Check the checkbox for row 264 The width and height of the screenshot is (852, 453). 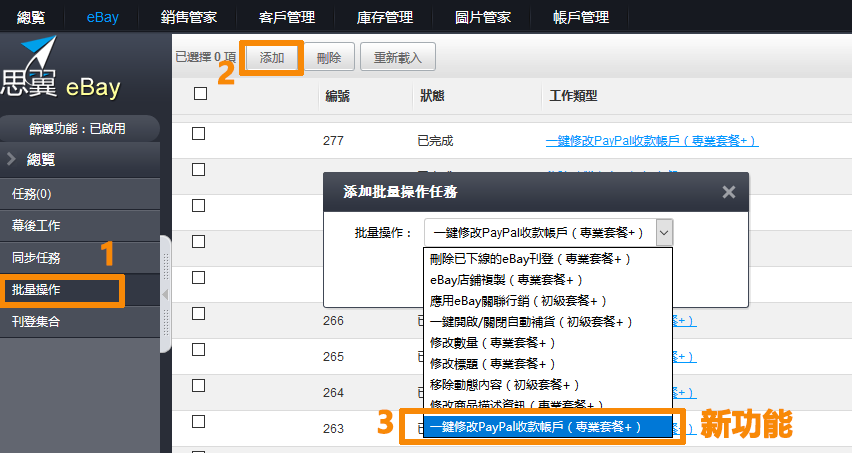click(199, 386)
